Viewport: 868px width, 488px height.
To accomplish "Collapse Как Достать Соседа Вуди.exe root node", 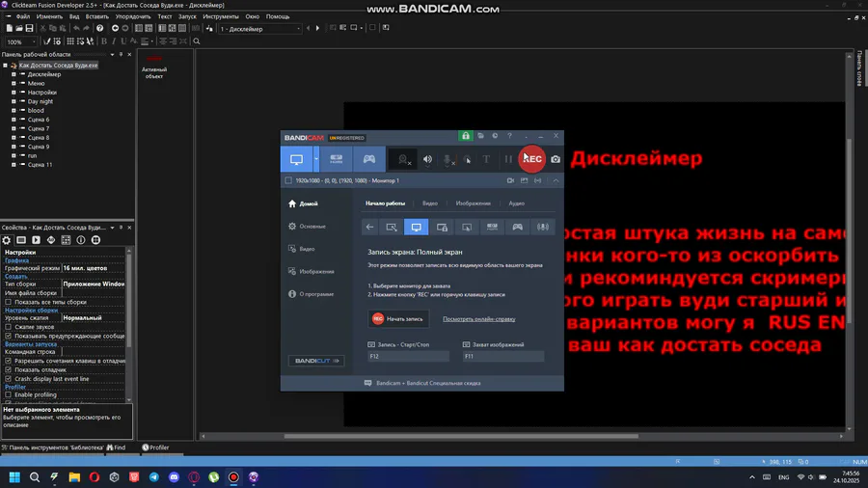I will pyautogui.click(x=5, y=66).
